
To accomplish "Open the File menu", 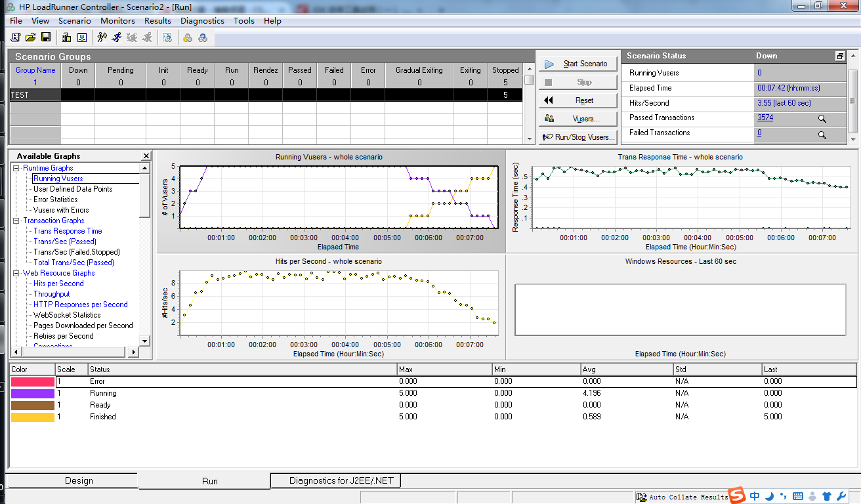I will (16, 21).
